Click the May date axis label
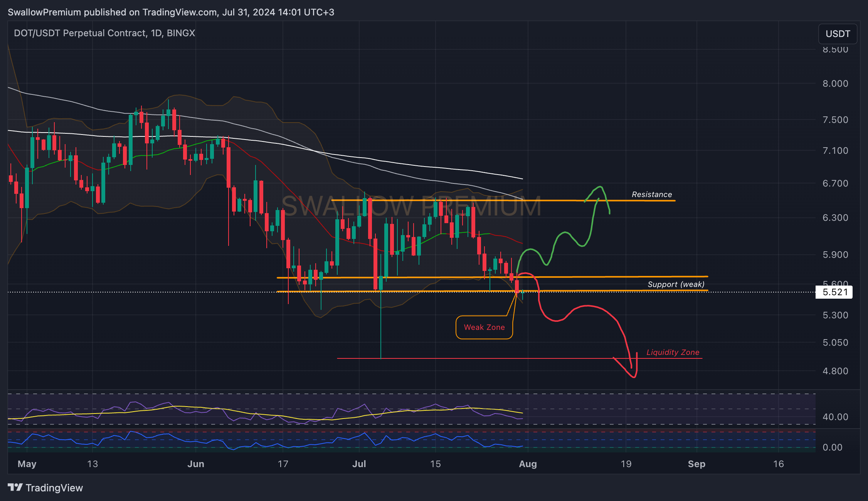 [27, 464]
